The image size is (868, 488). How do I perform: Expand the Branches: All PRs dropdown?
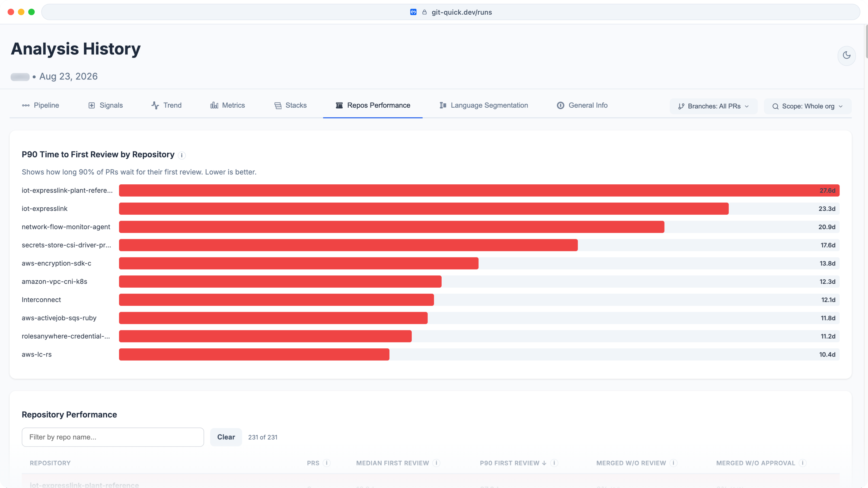pyautogui.click(x=713, y=107)
